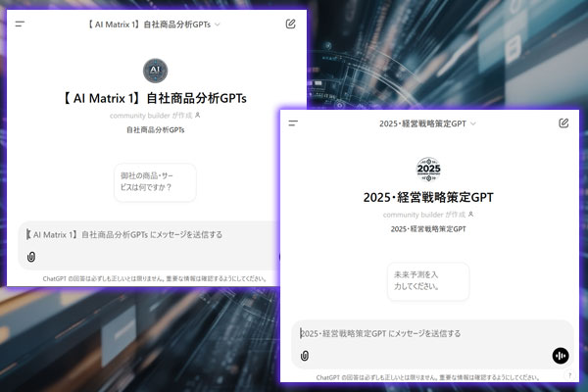This screenshot has width=588, height=392.
Task: Start new chat in 2025 strategy GPT window
Action: click(563, 123)
